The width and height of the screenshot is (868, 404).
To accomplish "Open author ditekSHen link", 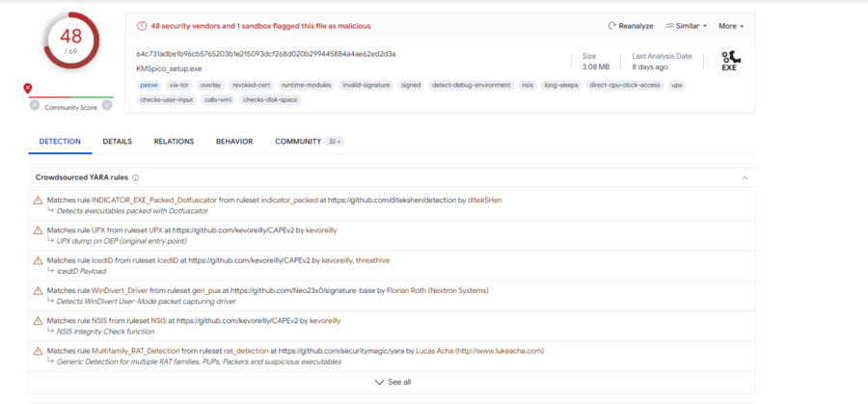I will (483, 201).
